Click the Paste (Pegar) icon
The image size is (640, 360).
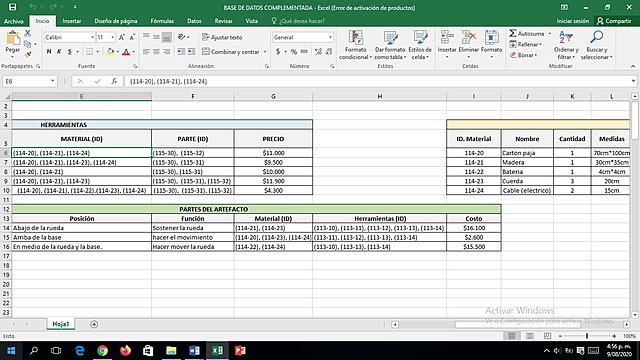[13, 38]
